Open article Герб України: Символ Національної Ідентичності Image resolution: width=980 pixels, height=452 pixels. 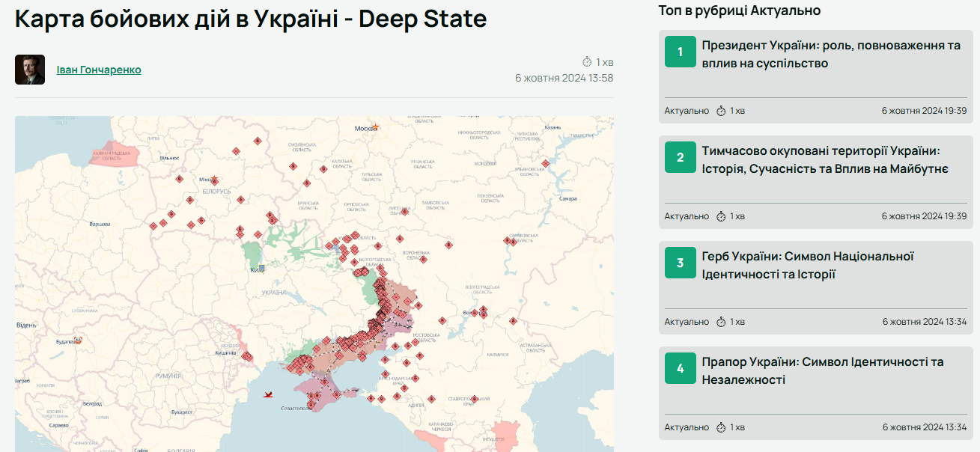pyautogui.click(x=808, y=266)
